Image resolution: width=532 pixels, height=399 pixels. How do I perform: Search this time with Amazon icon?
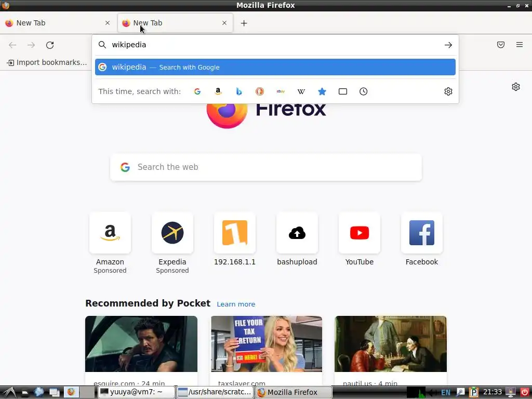[x=218, y=91]
